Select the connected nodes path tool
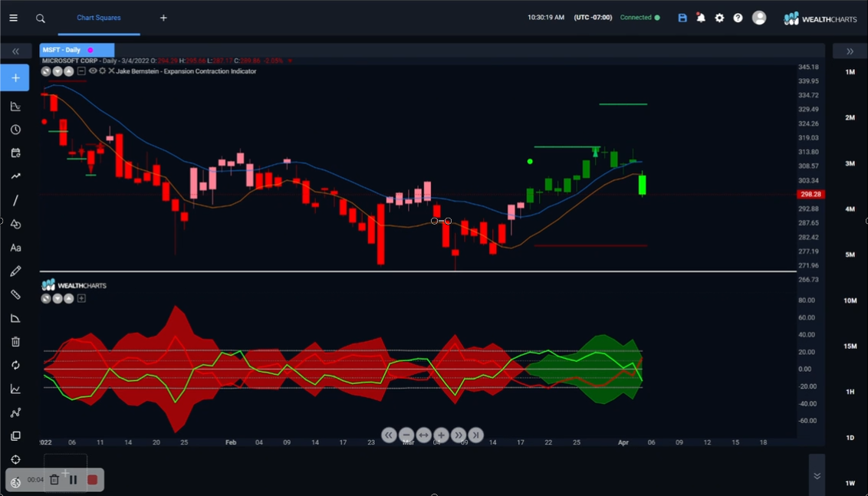Viewport: 868px width, 496px height. [15, 412]
